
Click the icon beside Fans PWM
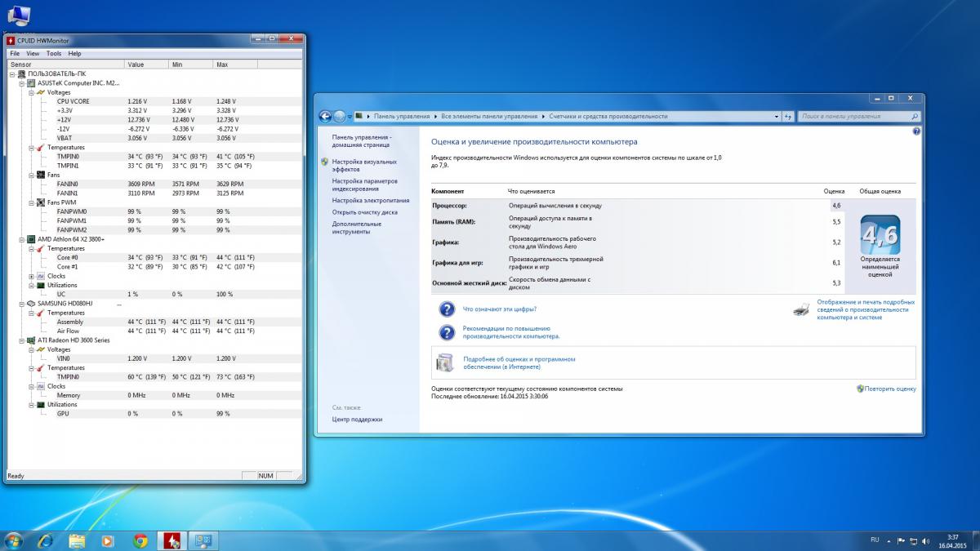click(40, 202)
